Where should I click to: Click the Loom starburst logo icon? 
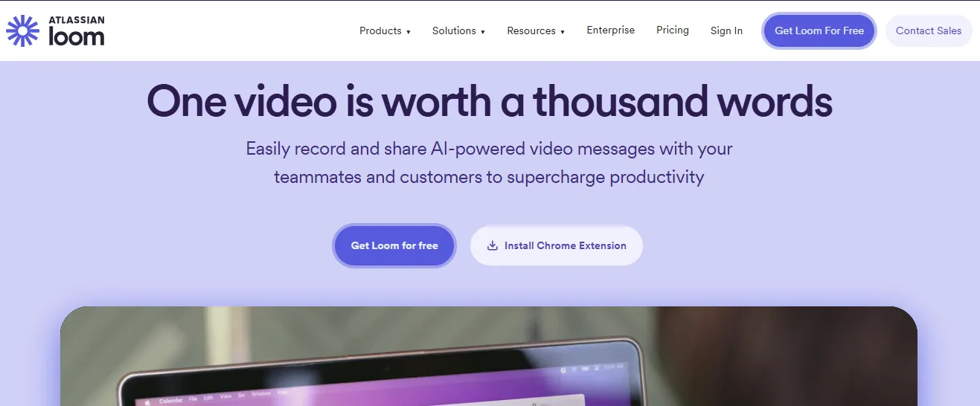(x=23, y=30)
